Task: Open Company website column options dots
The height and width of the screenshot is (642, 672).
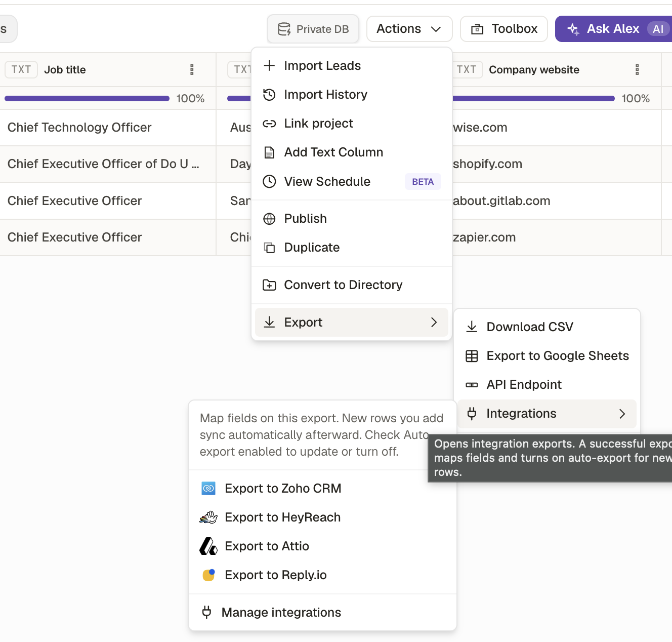Action: 637,69
